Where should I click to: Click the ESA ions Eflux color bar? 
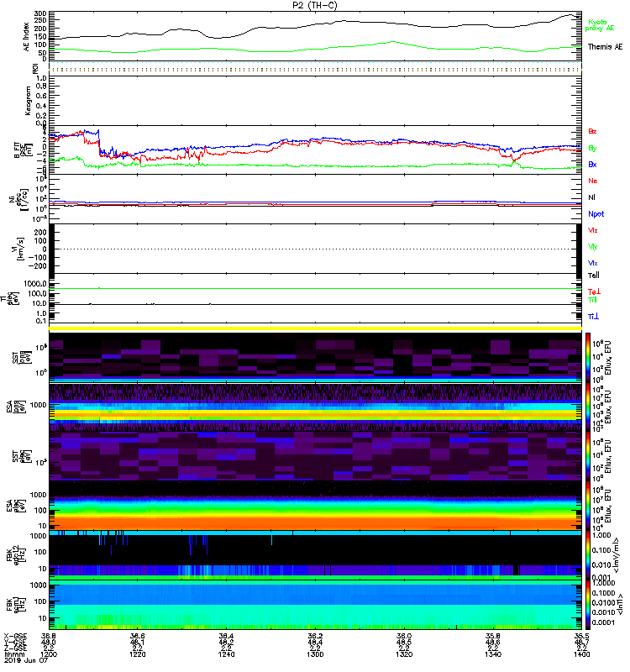pyautogui.click(x=588, y=407)
